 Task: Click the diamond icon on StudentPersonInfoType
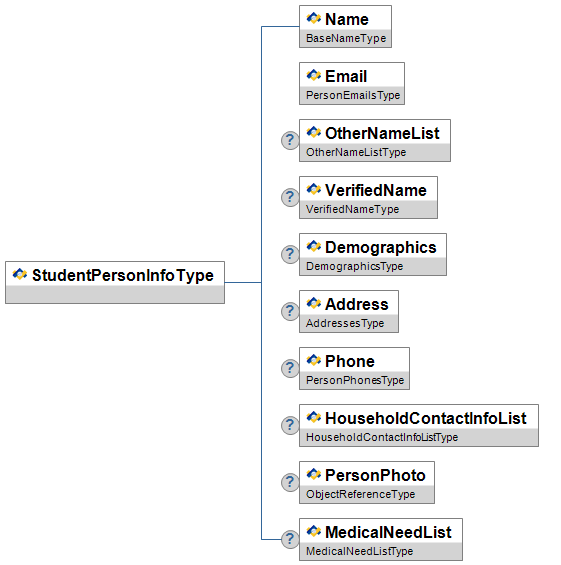20,274
